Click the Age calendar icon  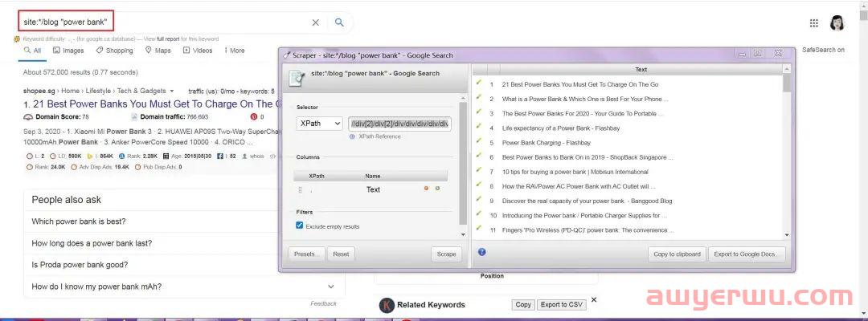pos(166,156)
